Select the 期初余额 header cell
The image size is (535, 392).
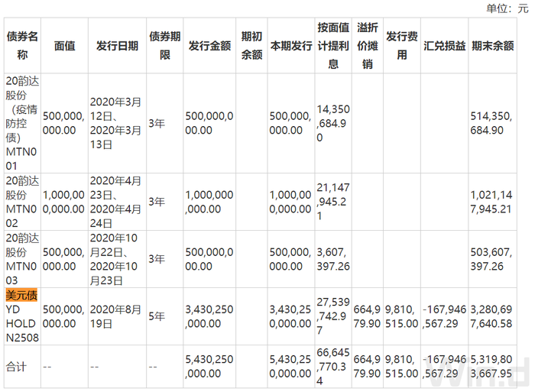251,45
